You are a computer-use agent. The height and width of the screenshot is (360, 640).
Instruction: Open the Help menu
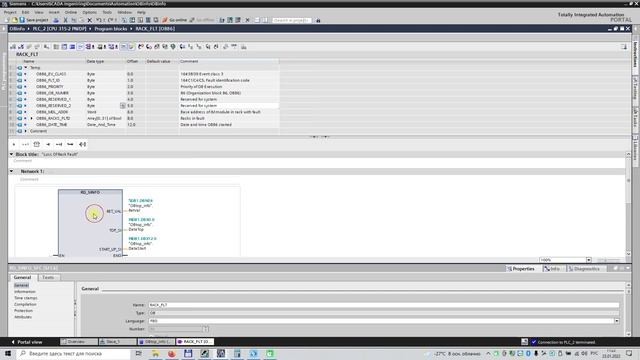[141, 12]
